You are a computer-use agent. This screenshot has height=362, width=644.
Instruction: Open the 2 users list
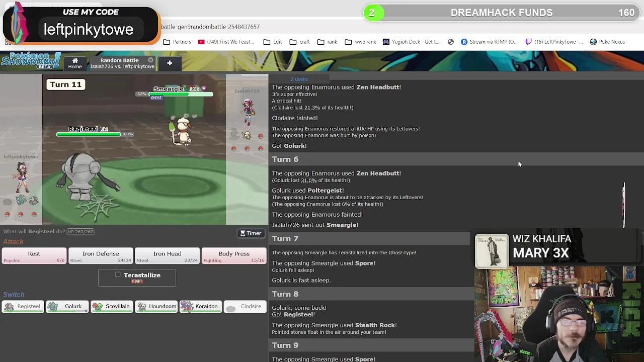coord(299,79)
